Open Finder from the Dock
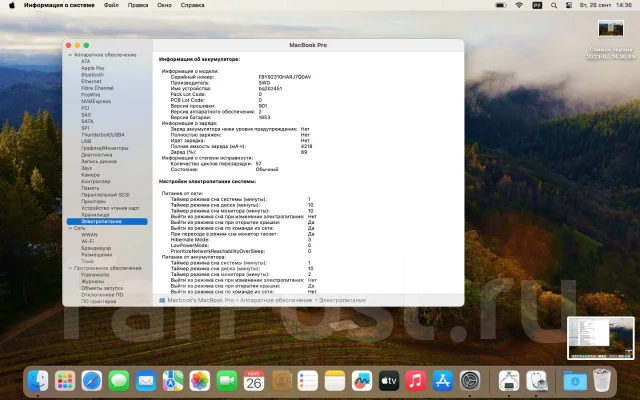This screenshot has height=400, width=640. click(x=38, y=381)
